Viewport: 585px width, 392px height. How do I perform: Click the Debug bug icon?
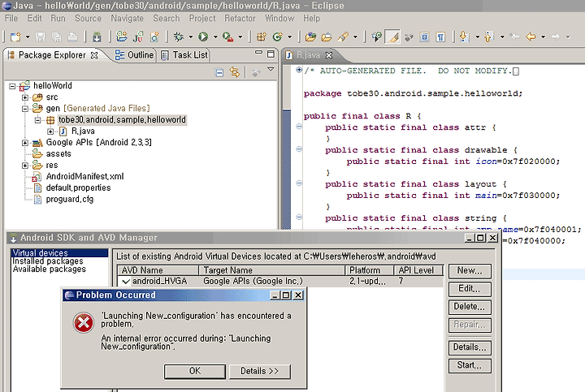[179, 37]
